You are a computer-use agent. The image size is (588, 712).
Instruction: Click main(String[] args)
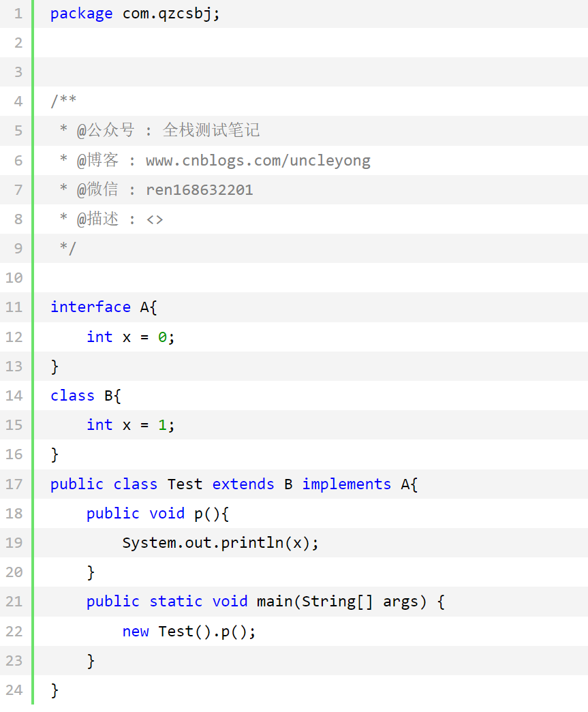341,602
